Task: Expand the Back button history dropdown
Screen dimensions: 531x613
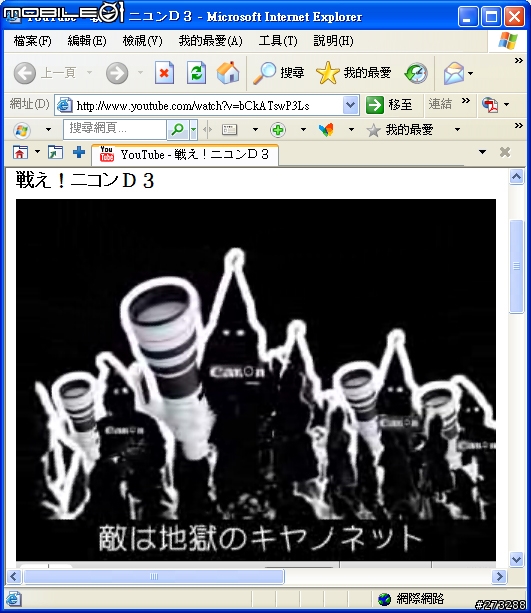Action: click(x=89, y=73)
